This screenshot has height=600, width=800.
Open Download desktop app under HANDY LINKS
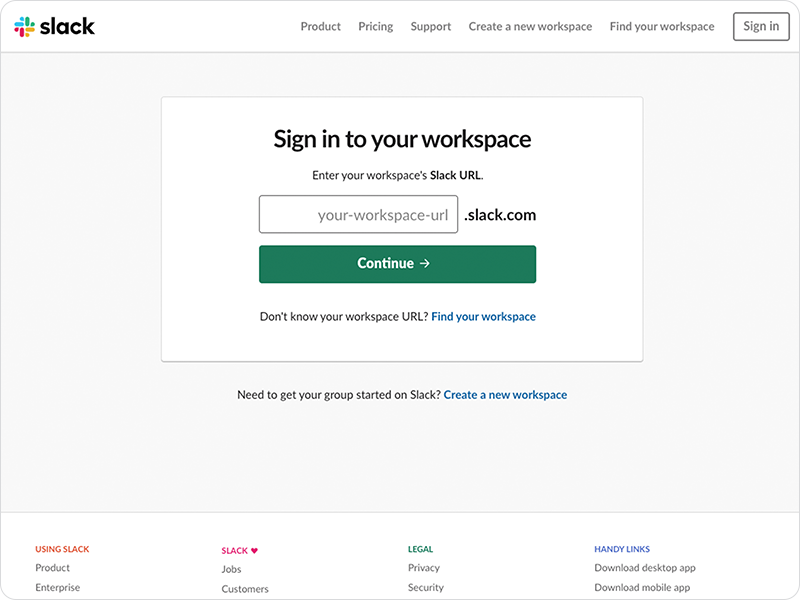[x=643, y=567]
